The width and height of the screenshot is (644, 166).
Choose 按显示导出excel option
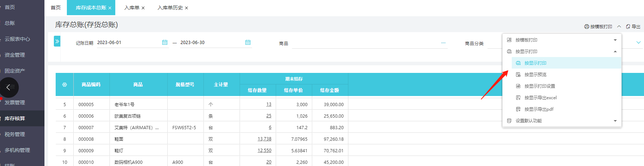click(540, 98)
